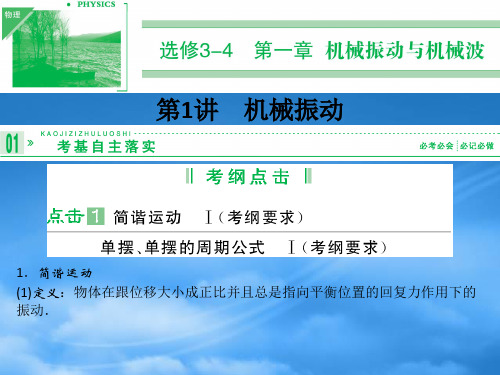Click the 必记必做 label
The width and height of the screenshot is (500, 375).
pyautogui.click(x=477, y=146)
